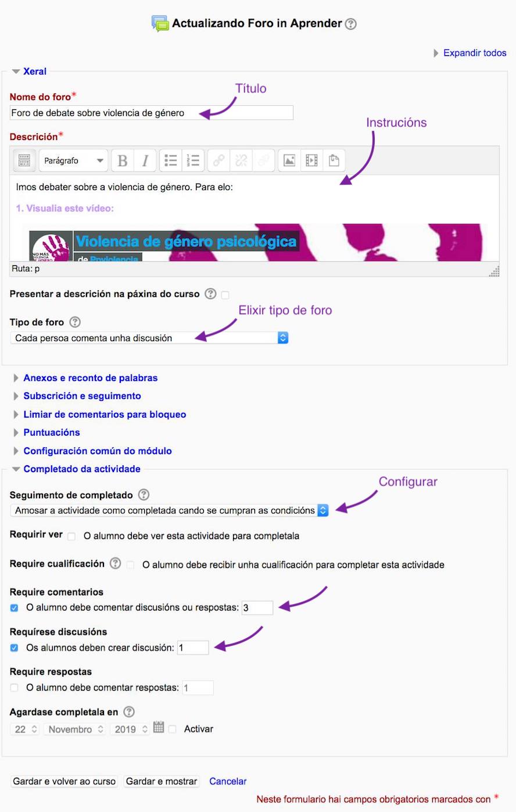The width and height of the screenshot is (516, 812).
Task: Uncheck the 'Require comentarios' checkbox
Action: tap(15, 608)
